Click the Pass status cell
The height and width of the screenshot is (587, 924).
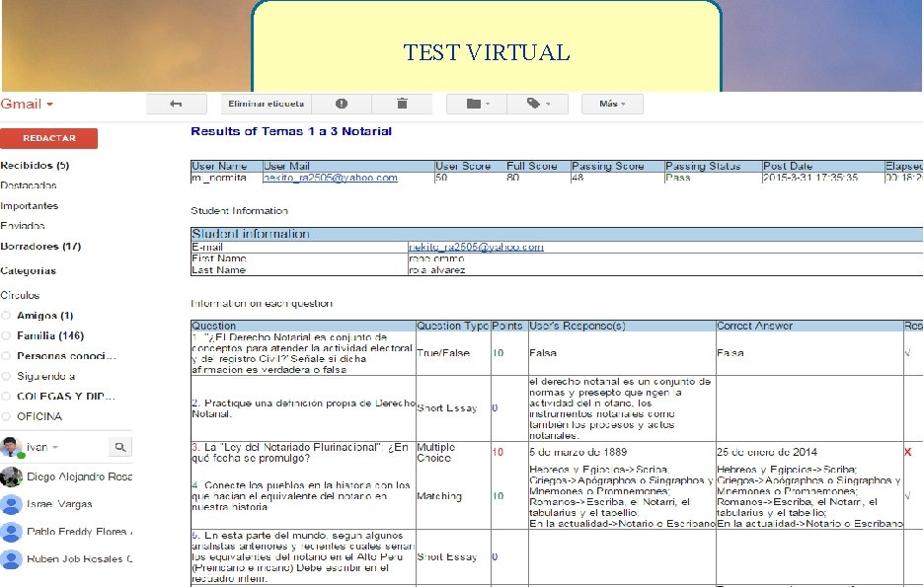[x=677, y=178]
